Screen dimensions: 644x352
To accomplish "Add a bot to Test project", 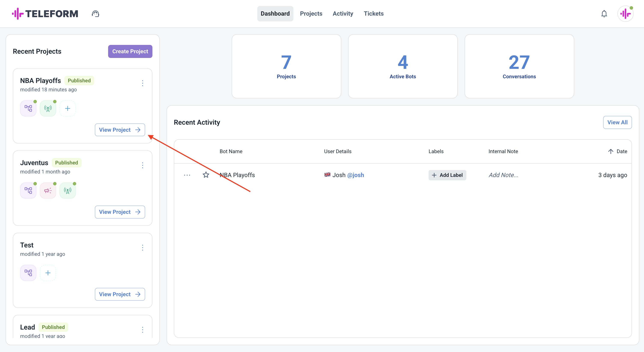I will tap(48, 273).
